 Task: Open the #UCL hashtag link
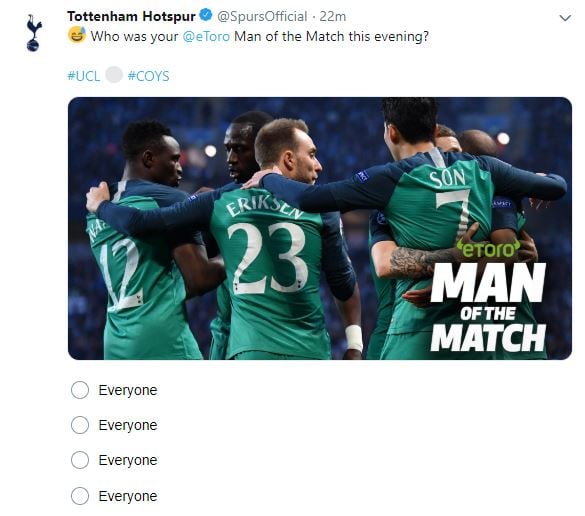[x=84, y=76]
